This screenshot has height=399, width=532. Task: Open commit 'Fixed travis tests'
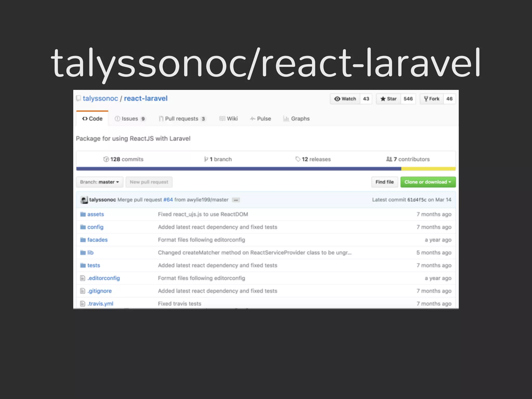tap(179, 304)
